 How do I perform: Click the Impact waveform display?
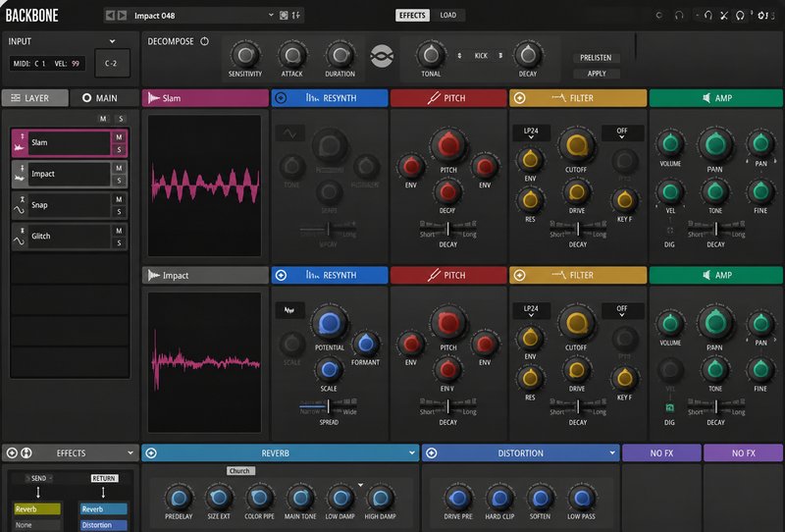[204, 362]
